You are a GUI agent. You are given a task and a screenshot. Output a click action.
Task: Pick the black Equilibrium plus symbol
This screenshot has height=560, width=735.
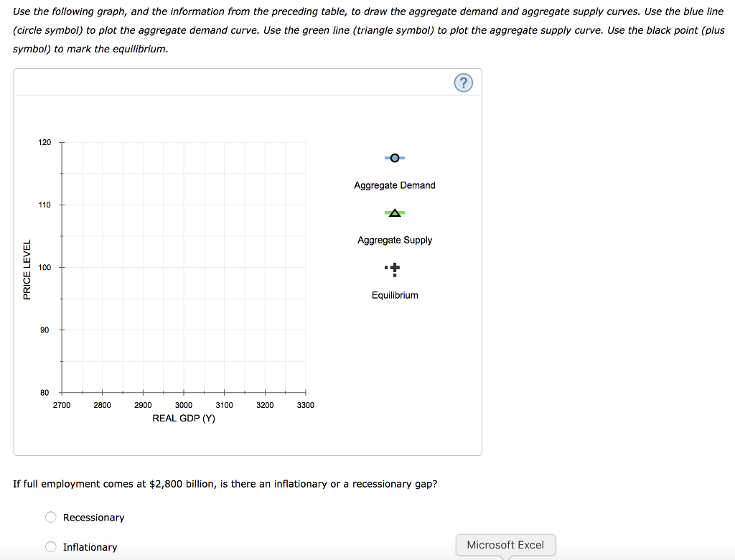[394, 269]
